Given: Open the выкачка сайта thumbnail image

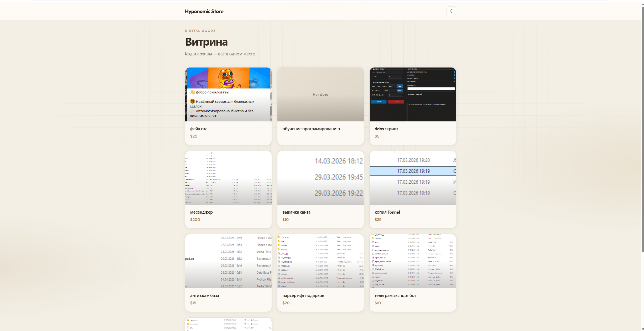Looking at the screenshot, I should [320, 178].
